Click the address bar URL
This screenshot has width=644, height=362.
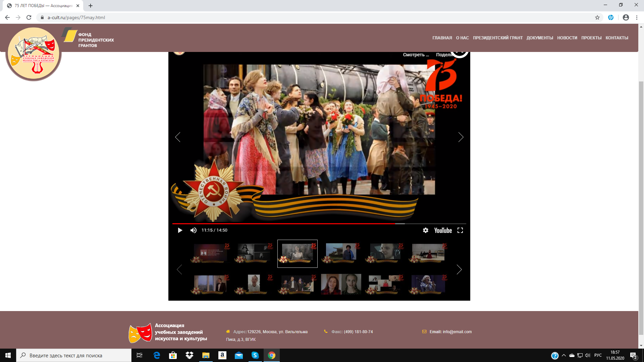coord(76,17)
